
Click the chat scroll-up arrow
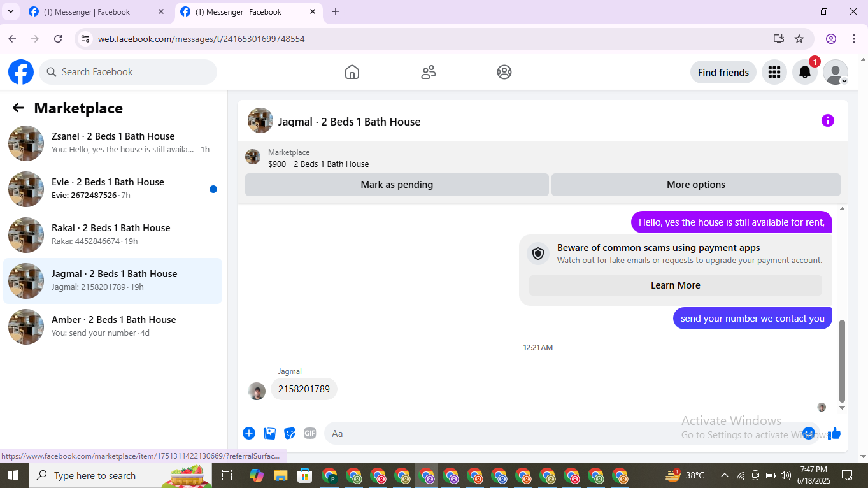click(x=842, y=209)
